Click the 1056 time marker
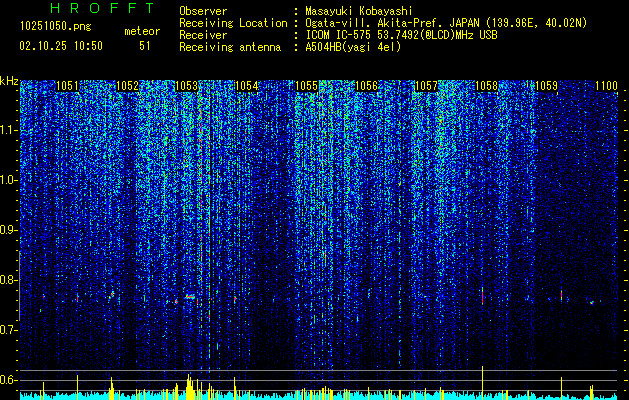The image size is (629, 400). click(x=367, y=86)
